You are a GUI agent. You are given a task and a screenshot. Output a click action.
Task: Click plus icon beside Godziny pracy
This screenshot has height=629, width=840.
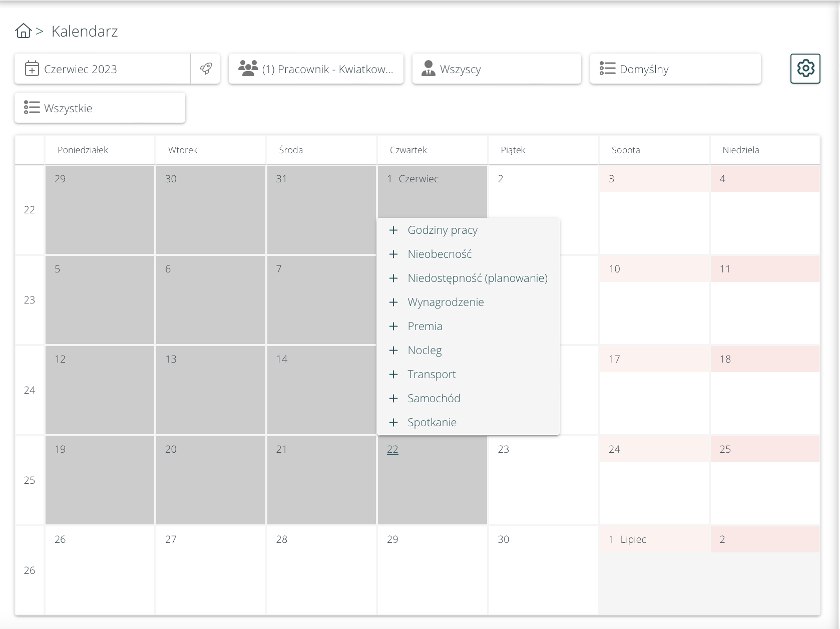click(393, 230)
